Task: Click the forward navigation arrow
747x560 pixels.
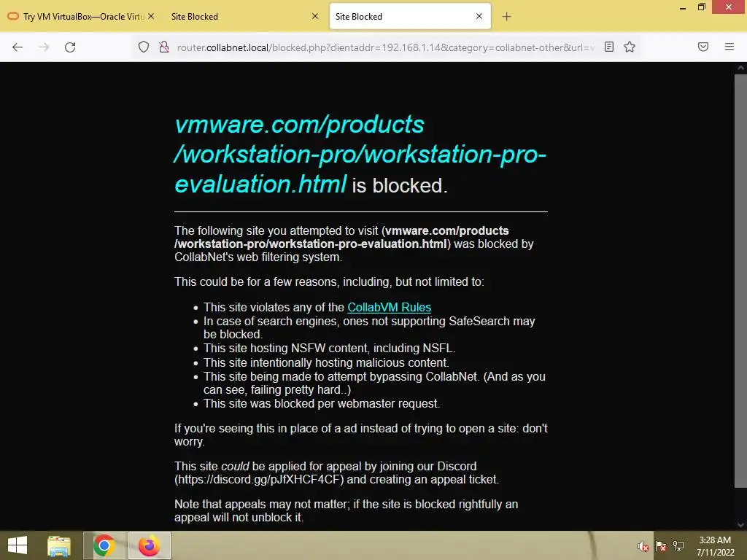Action: click(x=44, y=47)
